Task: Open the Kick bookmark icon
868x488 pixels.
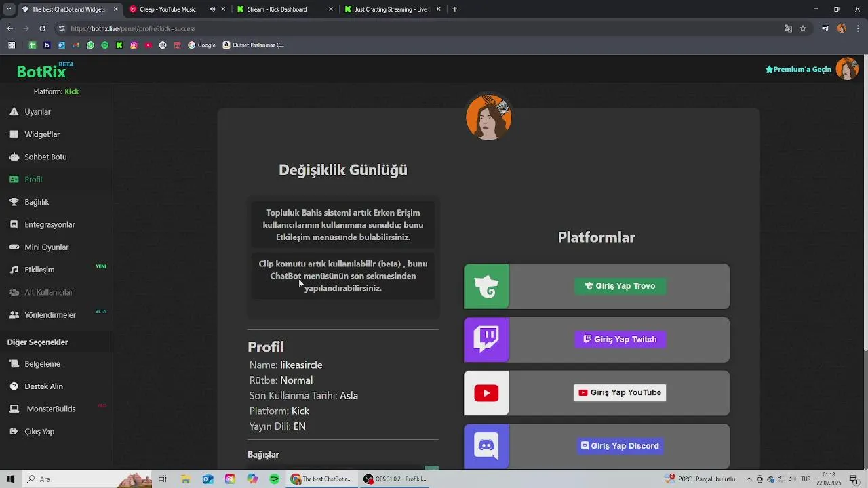Action: (x=119, y=45)
